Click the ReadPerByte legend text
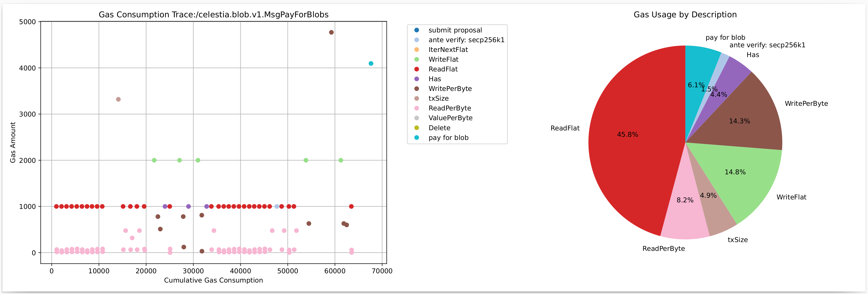868x294 pixels. point(450,108)
